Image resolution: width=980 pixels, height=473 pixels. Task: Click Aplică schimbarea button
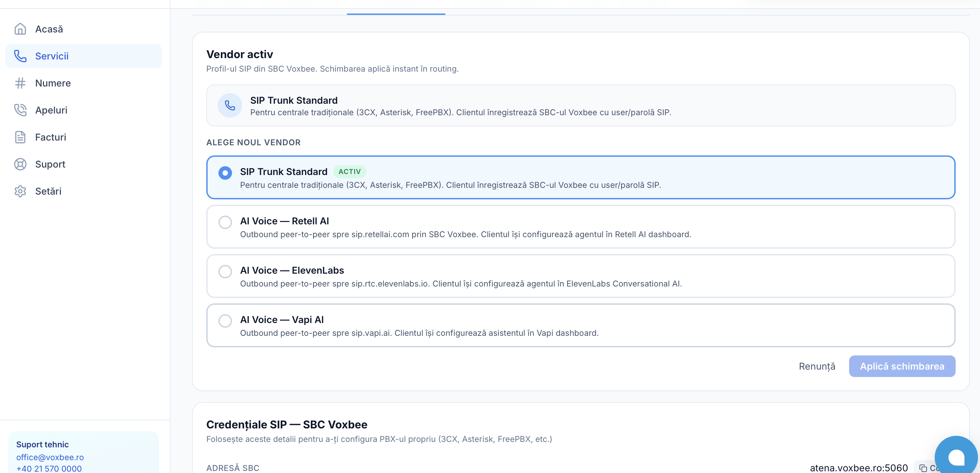[902, 366]
